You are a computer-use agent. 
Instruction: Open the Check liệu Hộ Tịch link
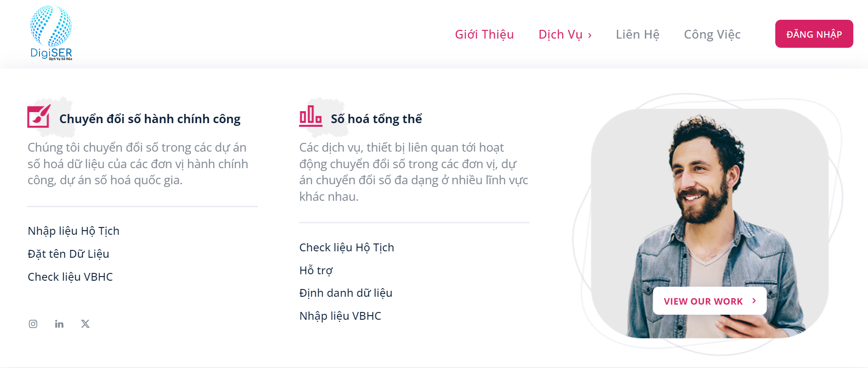(x=347, y=248)
